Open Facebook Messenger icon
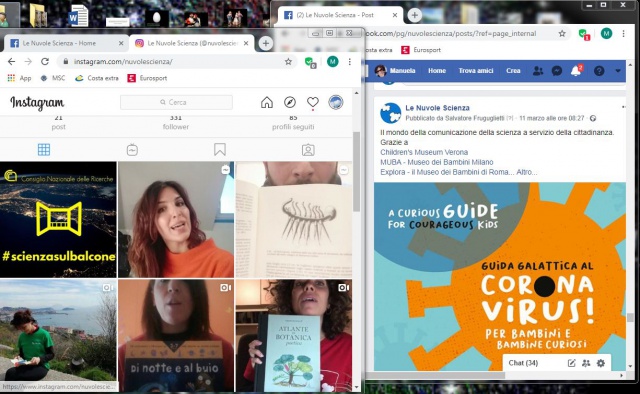The image size is (640, 394). coord(557,71)
